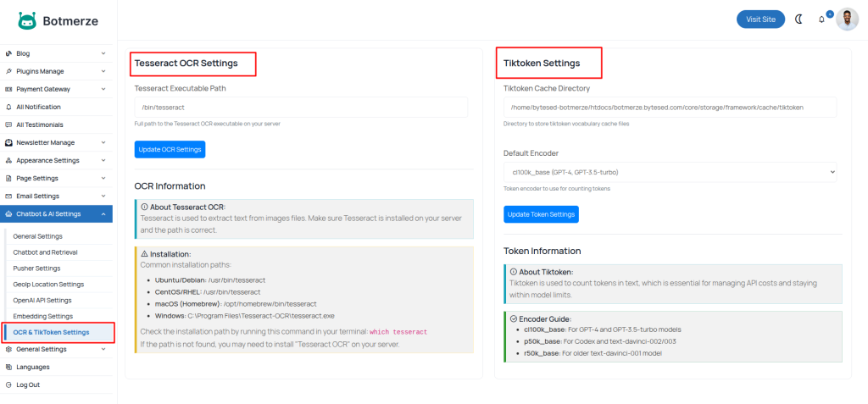Click the Log Out icon in the sidebar

tap(8, 385)
